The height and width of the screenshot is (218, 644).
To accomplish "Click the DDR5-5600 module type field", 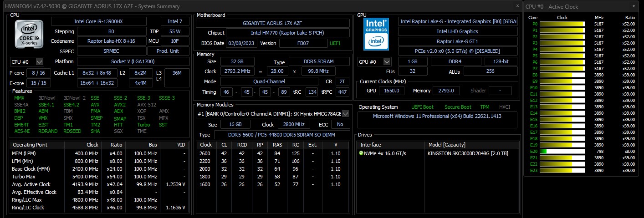I will click(x=281, y=135).
